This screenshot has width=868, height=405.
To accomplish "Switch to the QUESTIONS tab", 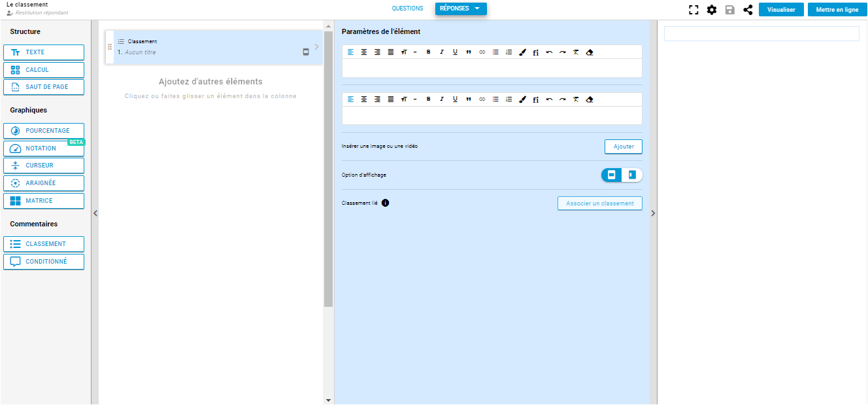I will (407, 9).
